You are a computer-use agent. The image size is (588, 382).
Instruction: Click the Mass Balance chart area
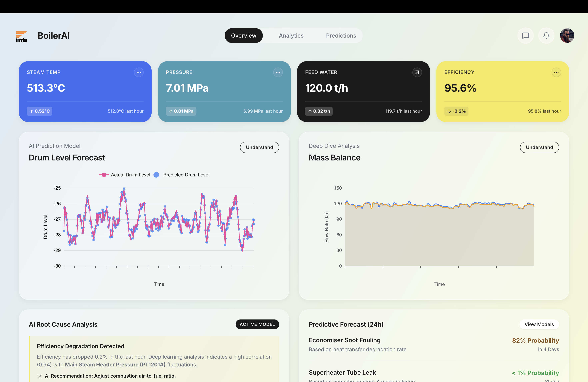[x=439, y=227]
